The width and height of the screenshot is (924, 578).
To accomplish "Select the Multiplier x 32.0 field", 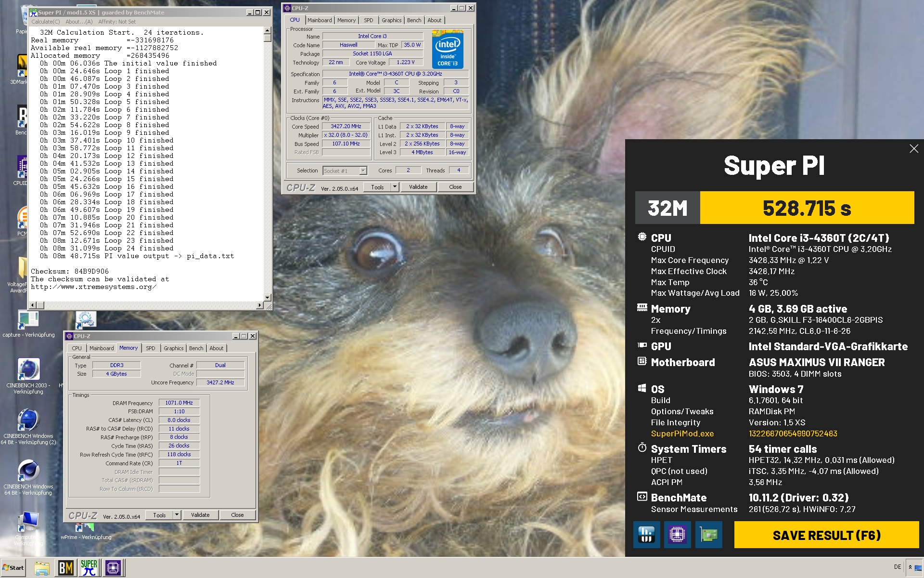I will (346, 135).
